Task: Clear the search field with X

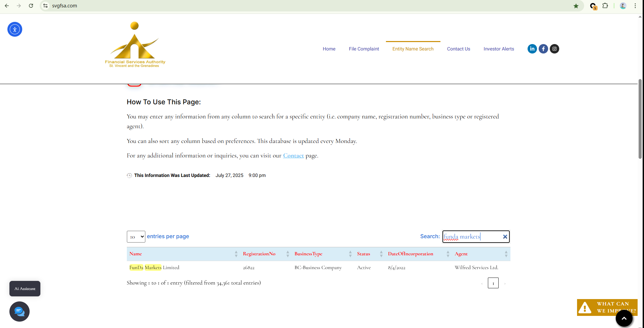Action: (505, 237)
